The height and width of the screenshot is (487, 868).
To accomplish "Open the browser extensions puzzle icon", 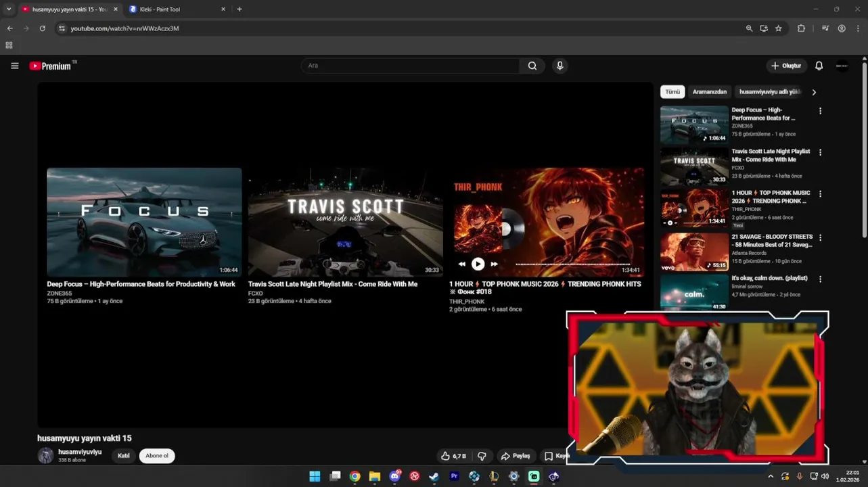I will [802, 28].
